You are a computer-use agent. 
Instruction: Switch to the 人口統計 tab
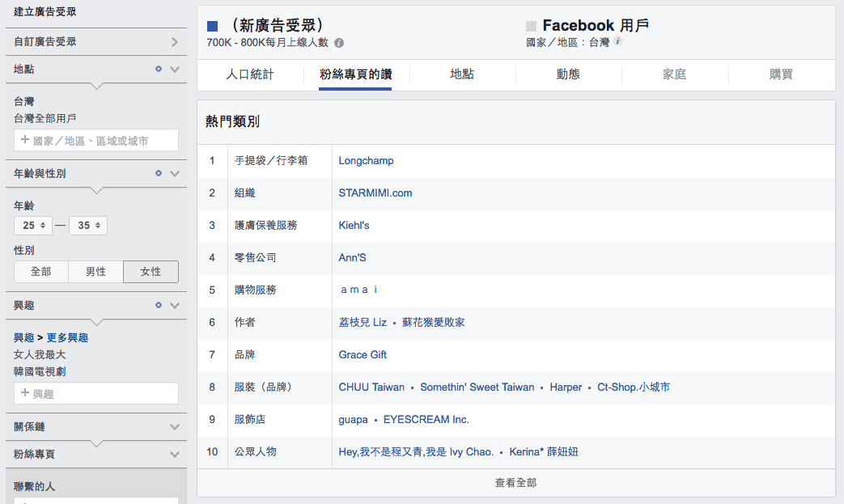[250, 74]
